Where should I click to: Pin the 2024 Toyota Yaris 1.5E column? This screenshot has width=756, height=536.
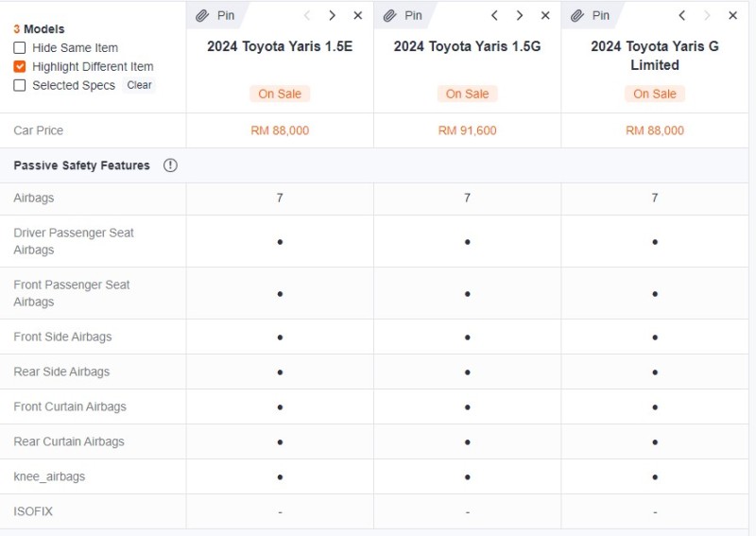point(215,15)
